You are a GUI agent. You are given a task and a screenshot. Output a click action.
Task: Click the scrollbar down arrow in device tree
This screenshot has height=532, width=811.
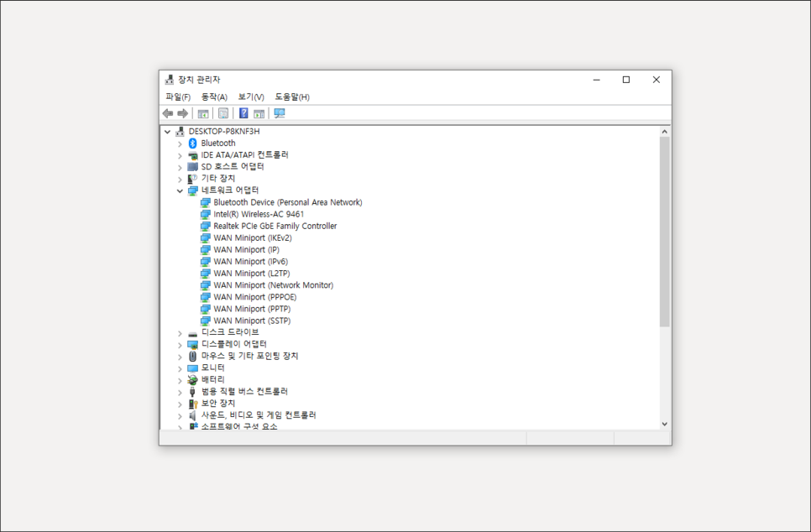[665, 424]
